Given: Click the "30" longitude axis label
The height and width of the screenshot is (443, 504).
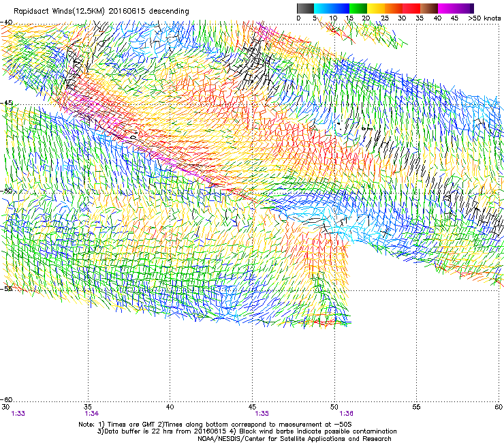Looking at the screenshot, I should [5, 407].
